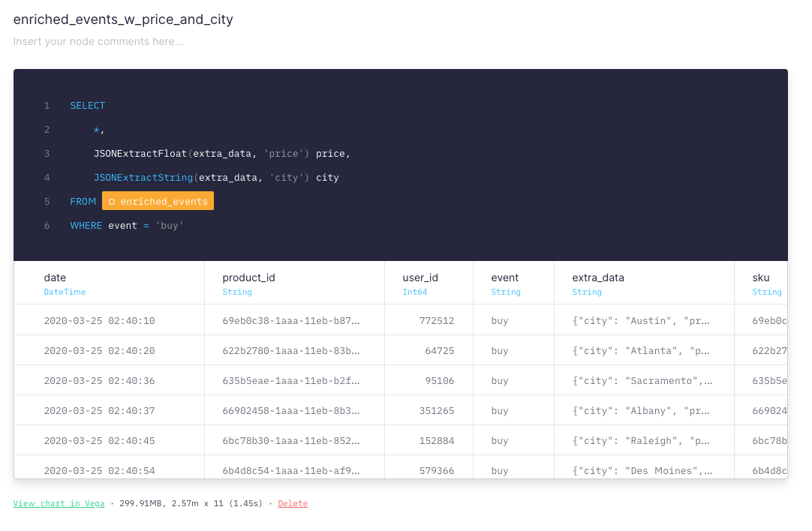
Task: Click the 'buy' string literal in the WHERE clause
Action: [x=170, y=226]
